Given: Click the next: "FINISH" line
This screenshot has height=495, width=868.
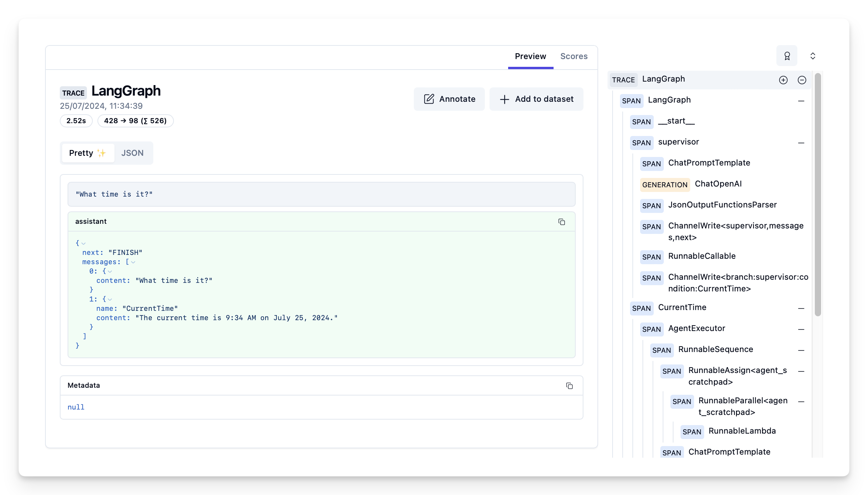Looking at the screenshot, I should (x=112, y=253).
